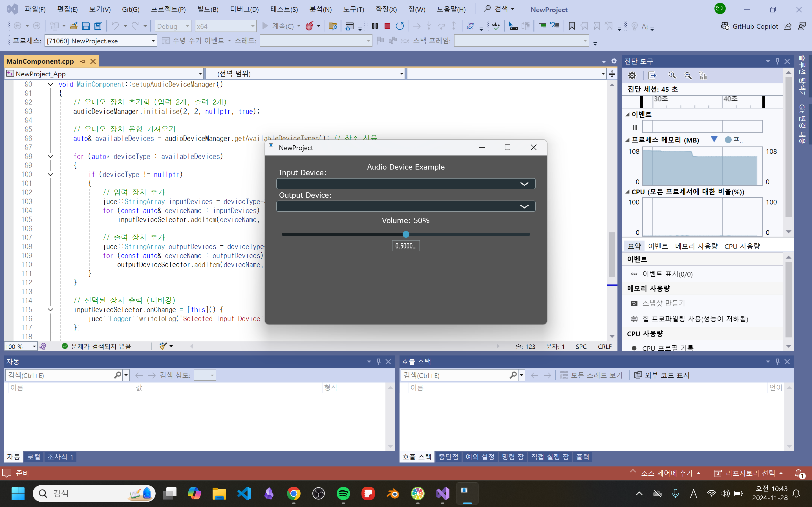
Task: Click the Restart debugging circular arrow
Action: point(400,26)
